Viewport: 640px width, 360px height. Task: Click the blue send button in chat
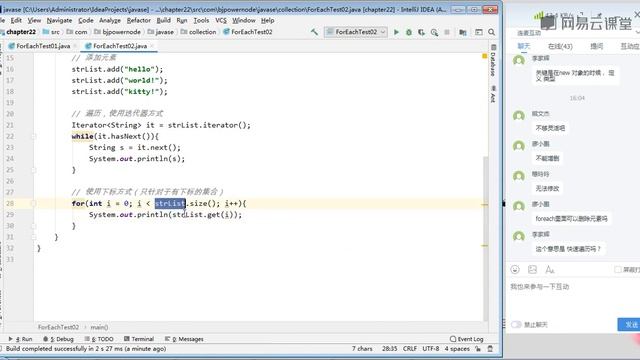629,324
